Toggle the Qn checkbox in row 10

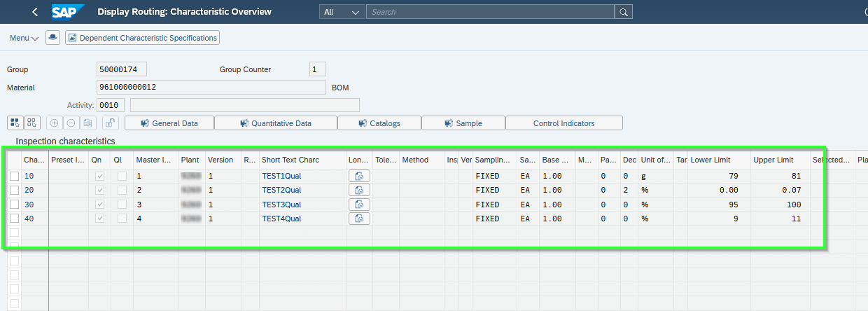99,176
